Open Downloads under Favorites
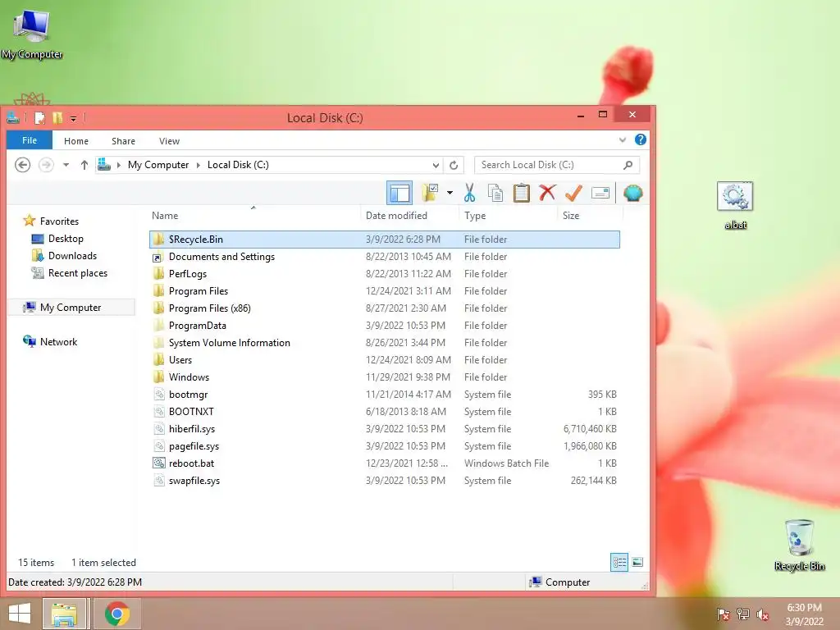This screenshot has height=630, width=840. 72,256
